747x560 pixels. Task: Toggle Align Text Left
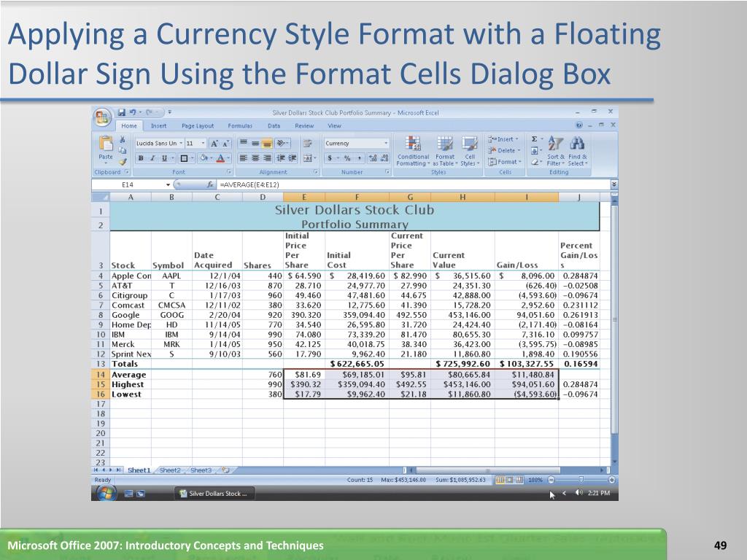[x=244, y=158]
